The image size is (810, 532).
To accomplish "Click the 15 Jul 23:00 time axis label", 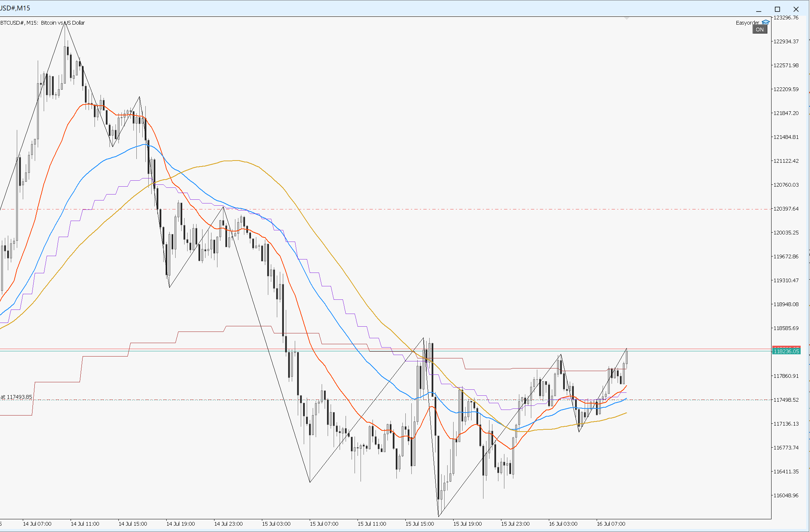I will click(515, 524).
